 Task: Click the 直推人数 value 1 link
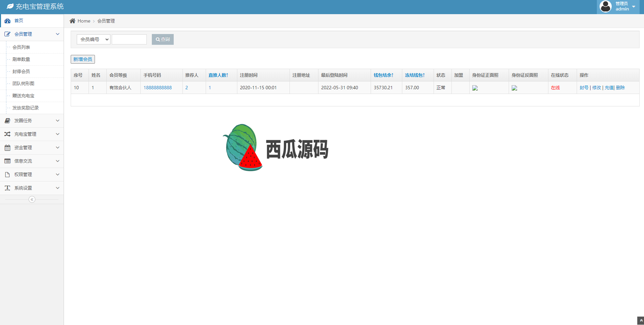click(210, 88)
